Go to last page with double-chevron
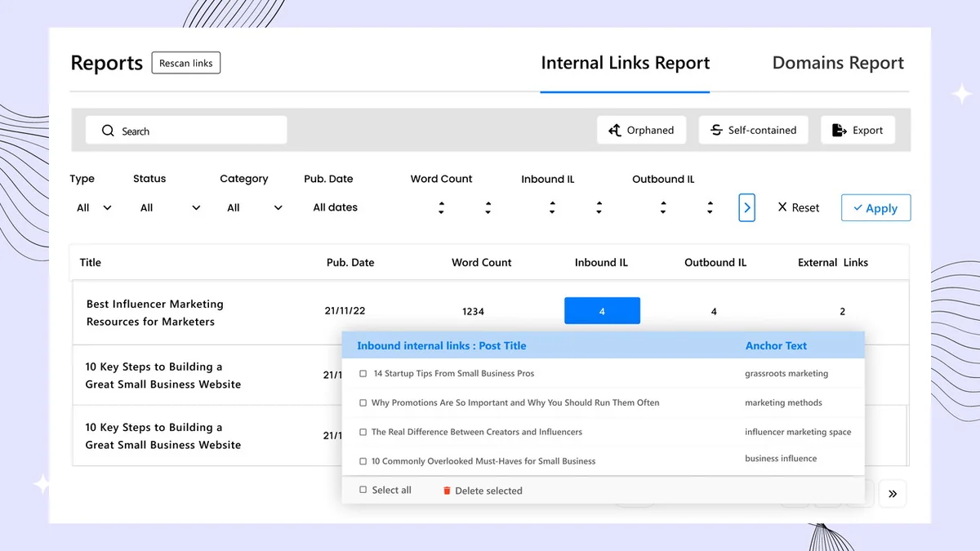The height and width of the screenshot is (551, 980). pos(893,493)
